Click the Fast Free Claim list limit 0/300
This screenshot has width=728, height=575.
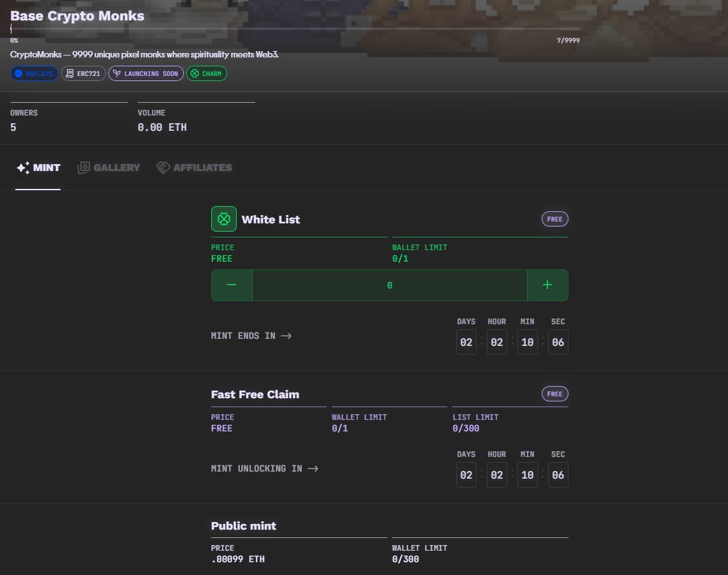[x=466, y=428]
